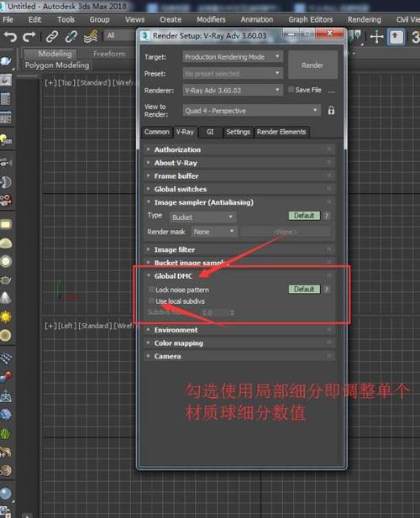Click the Render button
The height and width of the screenshot is (518, 420).
[x=312, y=65]
